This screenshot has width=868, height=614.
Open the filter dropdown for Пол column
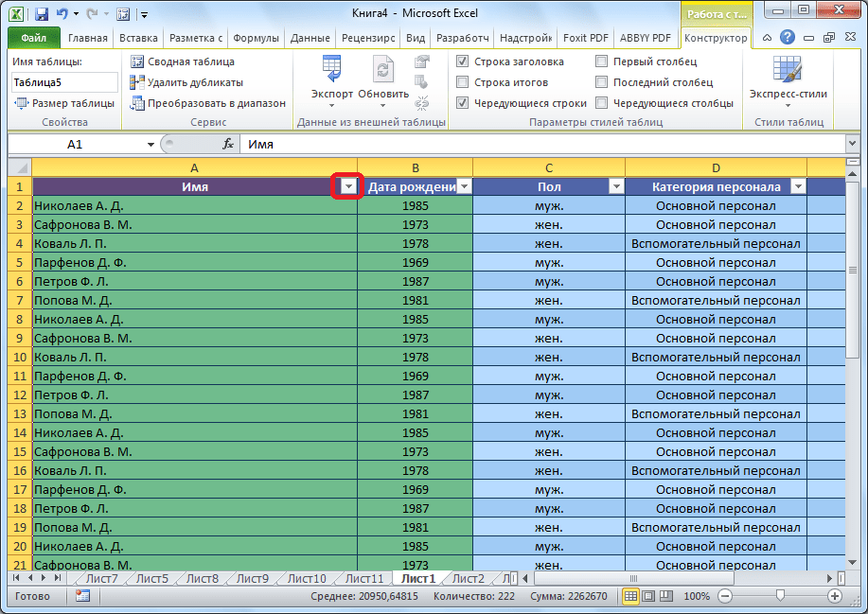pos(616,187)
